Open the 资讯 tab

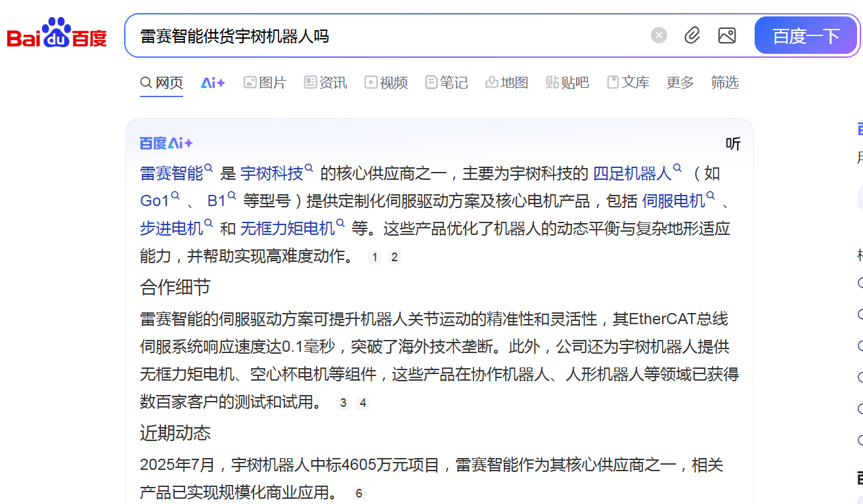click(326, 83)
